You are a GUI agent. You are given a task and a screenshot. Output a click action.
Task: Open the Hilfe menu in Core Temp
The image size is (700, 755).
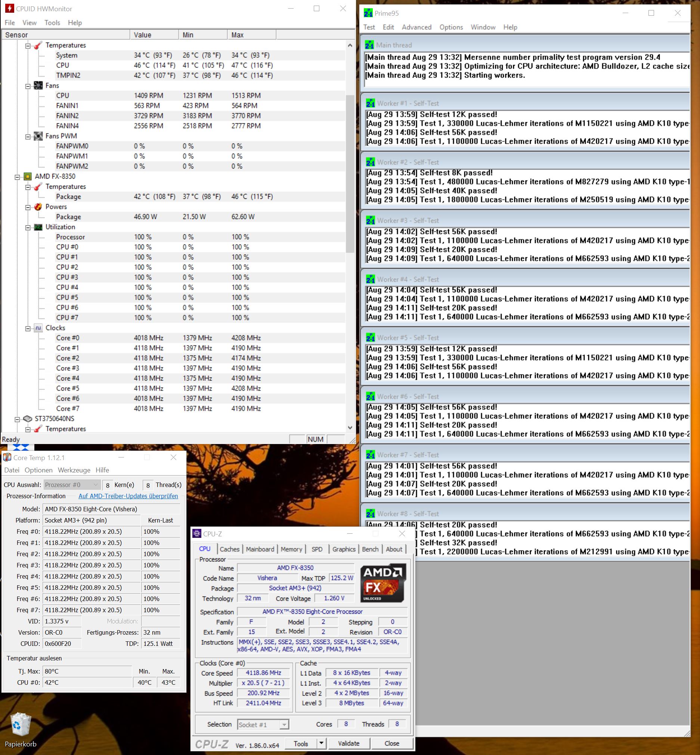(102, 470)
